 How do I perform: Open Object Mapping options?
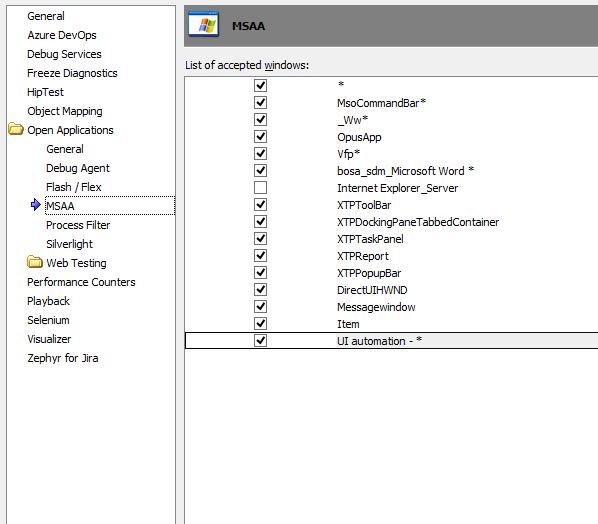click(x=65, y=111)
